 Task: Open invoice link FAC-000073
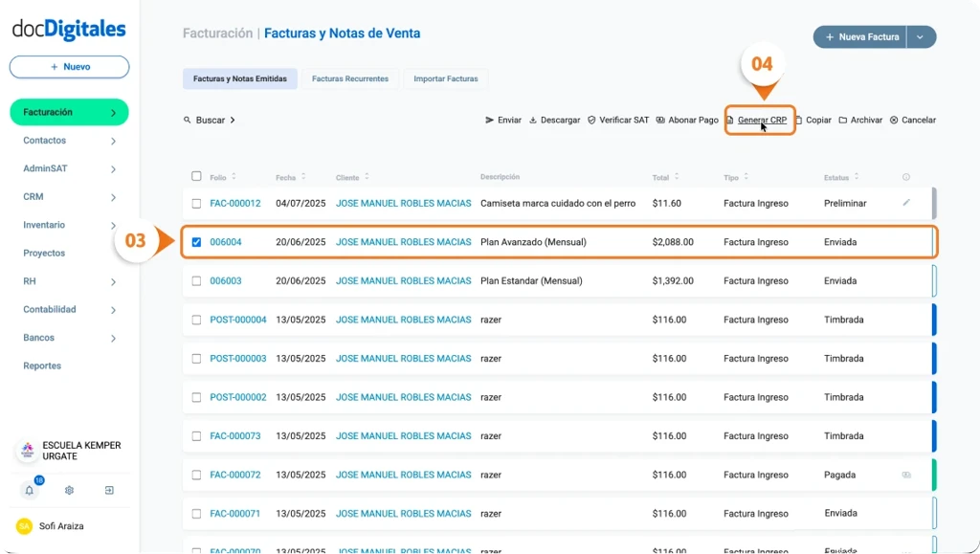235,436
